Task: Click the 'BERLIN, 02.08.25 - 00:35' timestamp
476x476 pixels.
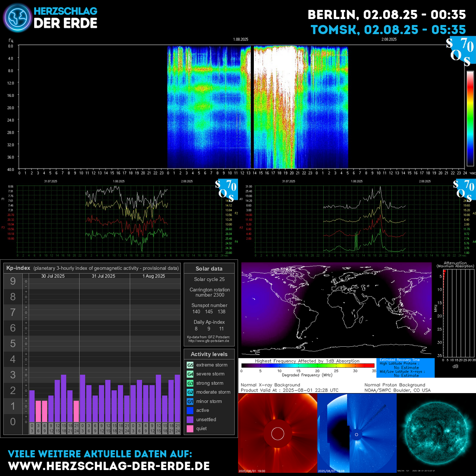Action: (x=387, y=15)
